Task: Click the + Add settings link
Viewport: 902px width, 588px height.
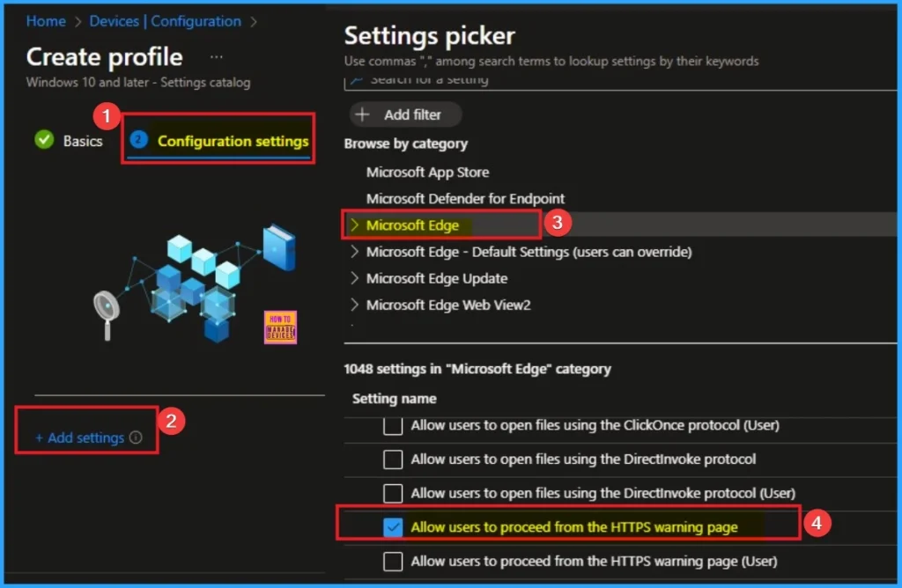Action: pos(80,438)
